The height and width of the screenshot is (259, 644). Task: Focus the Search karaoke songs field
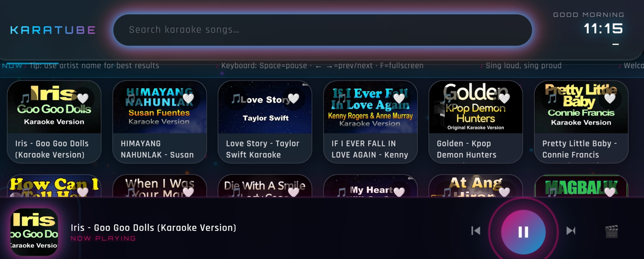coord(323,30)
